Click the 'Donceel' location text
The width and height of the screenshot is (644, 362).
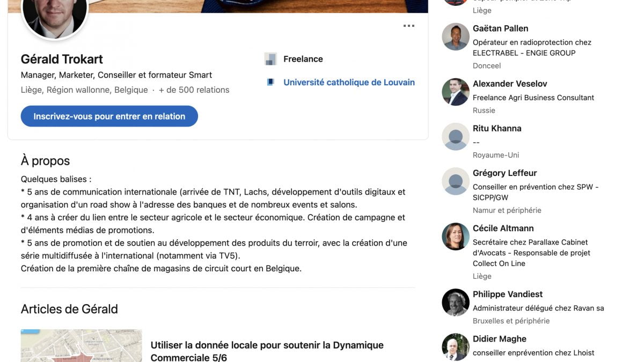click(487, 66)
